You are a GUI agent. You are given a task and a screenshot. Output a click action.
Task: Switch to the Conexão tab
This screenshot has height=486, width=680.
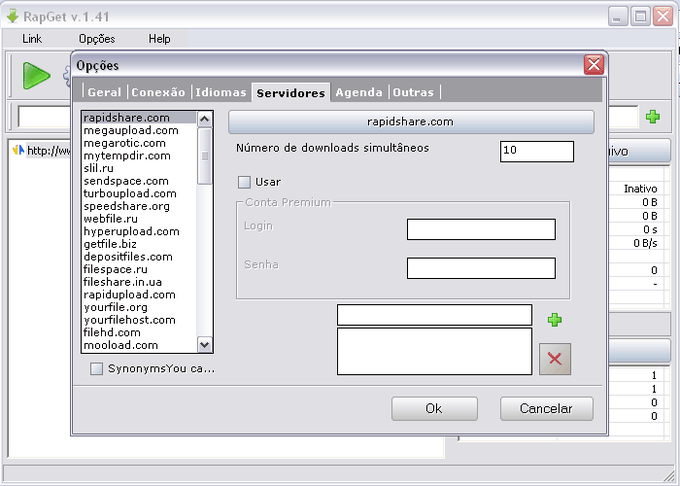pos(158,92)
